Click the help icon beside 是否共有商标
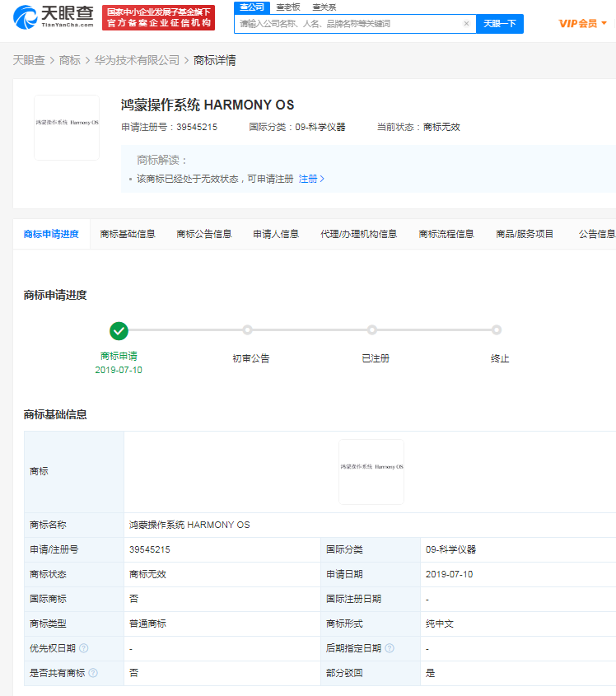The image size is (616, 696). click(93, 673)
